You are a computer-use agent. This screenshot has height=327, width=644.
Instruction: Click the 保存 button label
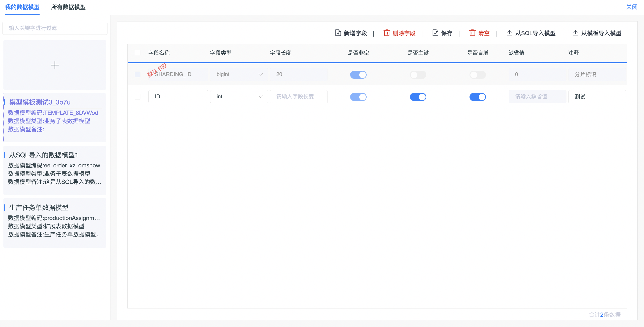[447, 33]
